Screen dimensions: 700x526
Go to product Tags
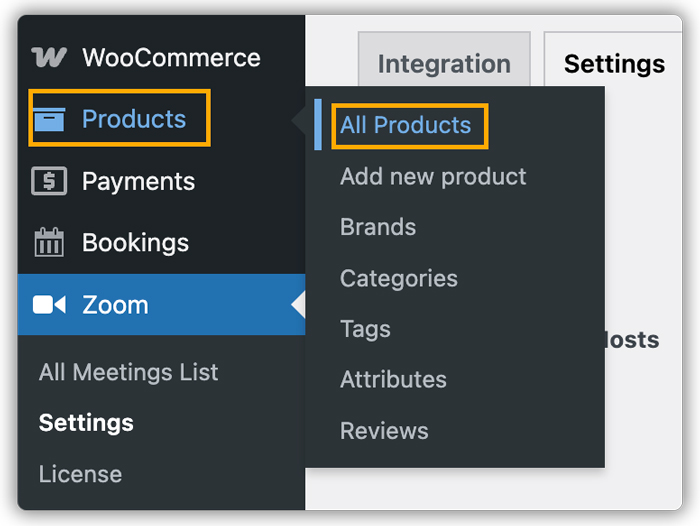point(365,329)
